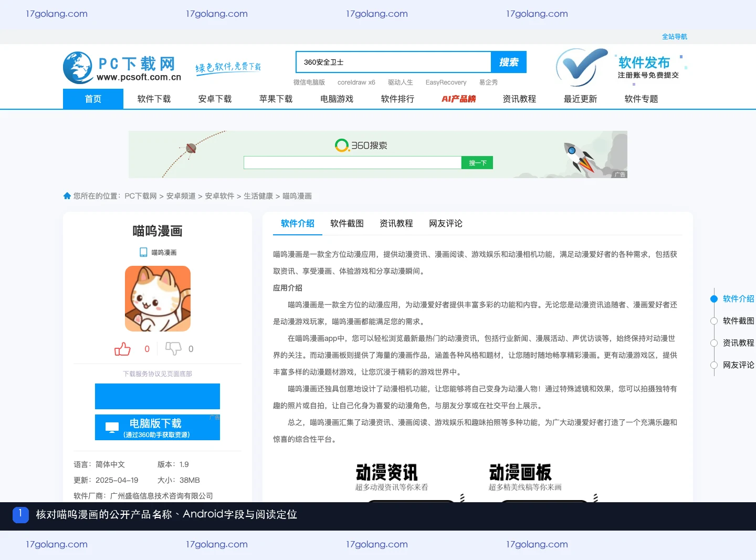This screenshot has width=756, height=560.
Task: Open the 首页 navigation tab
Action: pos(93,99)
